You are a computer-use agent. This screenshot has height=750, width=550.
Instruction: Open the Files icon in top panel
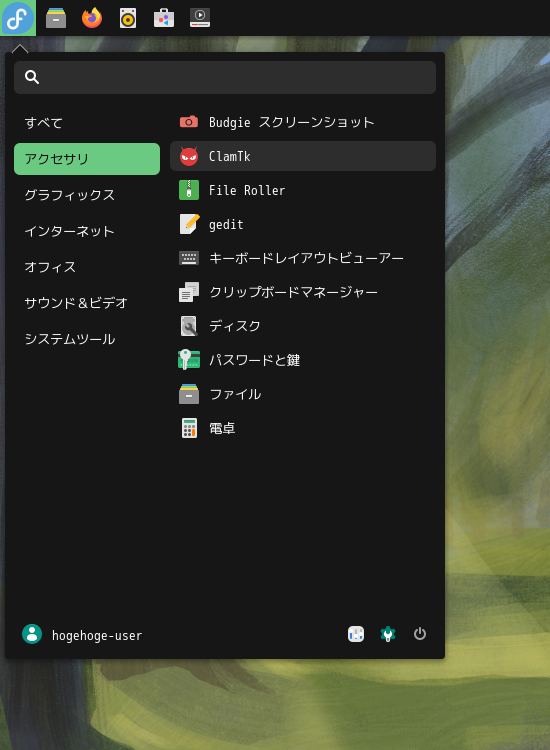click(x=56, y=18)
